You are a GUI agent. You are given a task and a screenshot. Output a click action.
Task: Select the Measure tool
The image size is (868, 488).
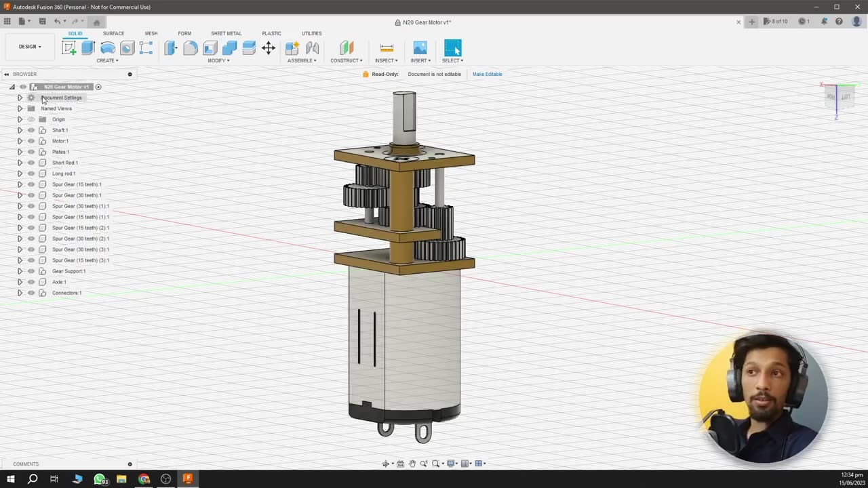(387, 47)
